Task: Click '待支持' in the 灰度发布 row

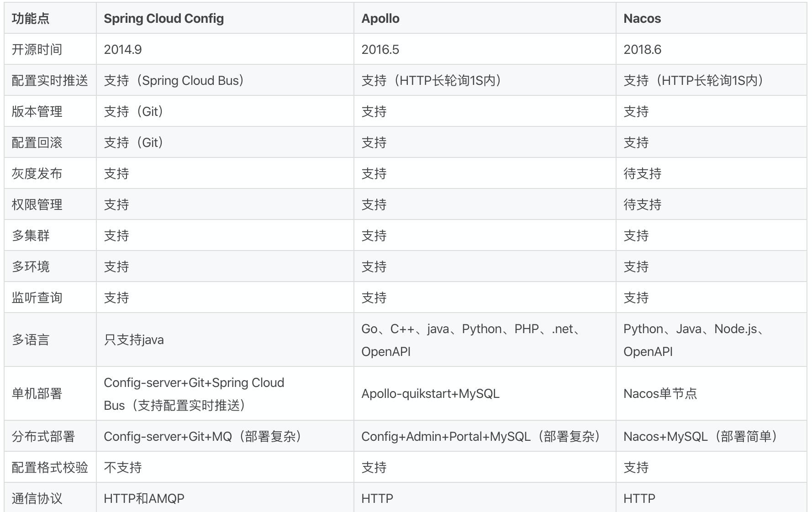Action: [712, 173]
